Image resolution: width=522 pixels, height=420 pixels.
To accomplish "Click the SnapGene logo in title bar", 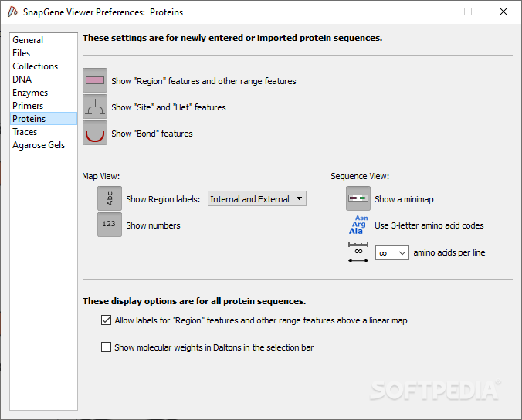I will [x=12, y=12].
